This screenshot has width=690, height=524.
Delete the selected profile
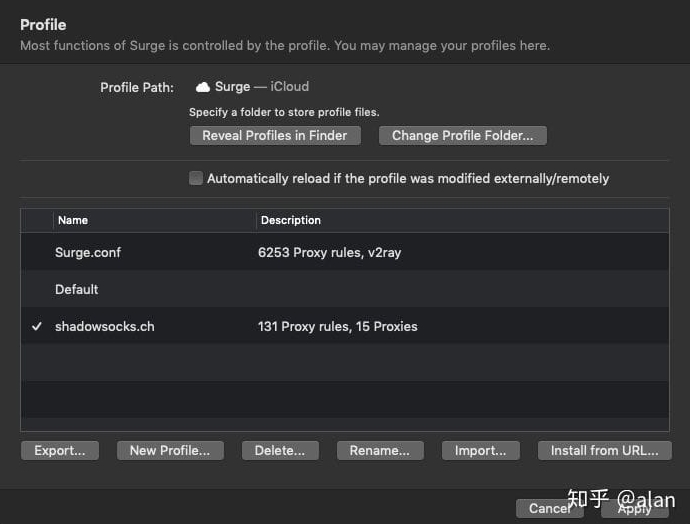280,451
